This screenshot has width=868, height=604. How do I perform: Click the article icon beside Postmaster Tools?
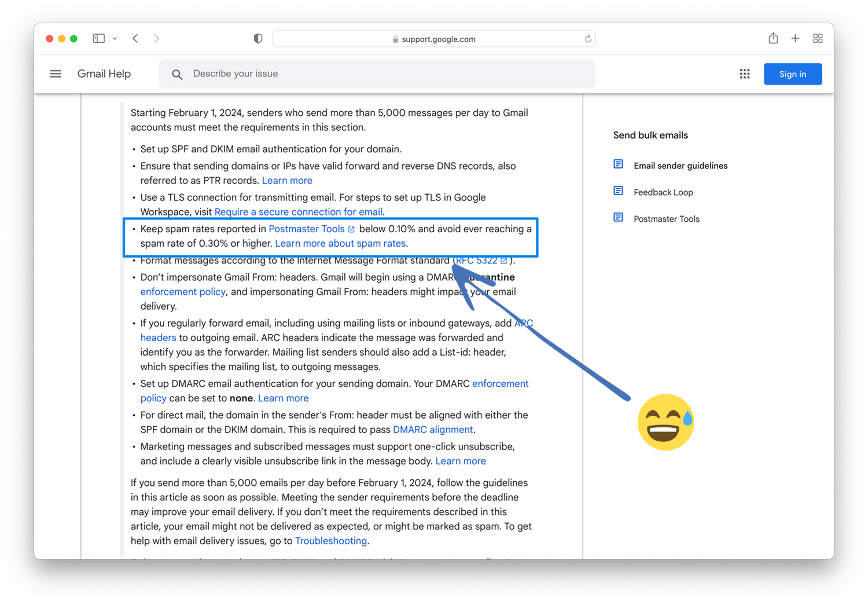pyautogui.click(x=619, y=217)
